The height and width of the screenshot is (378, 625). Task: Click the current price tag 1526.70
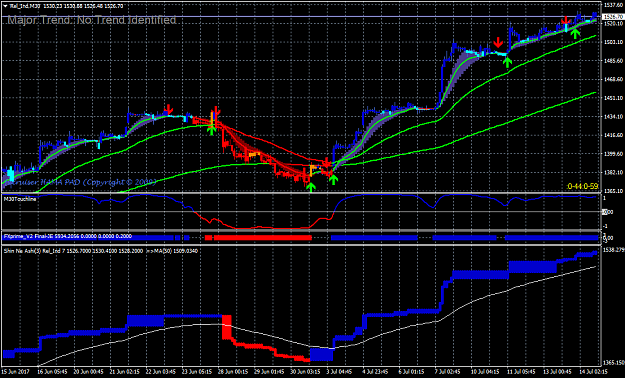[614, 17]
